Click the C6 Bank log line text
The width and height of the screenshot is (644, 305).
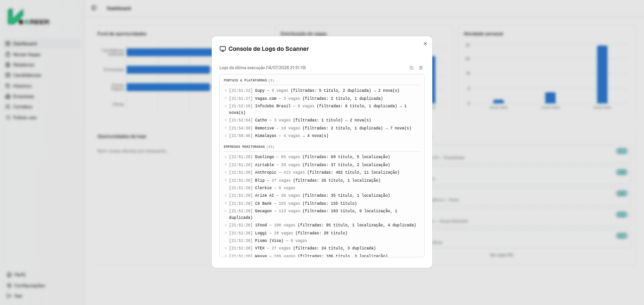[293, 203]
